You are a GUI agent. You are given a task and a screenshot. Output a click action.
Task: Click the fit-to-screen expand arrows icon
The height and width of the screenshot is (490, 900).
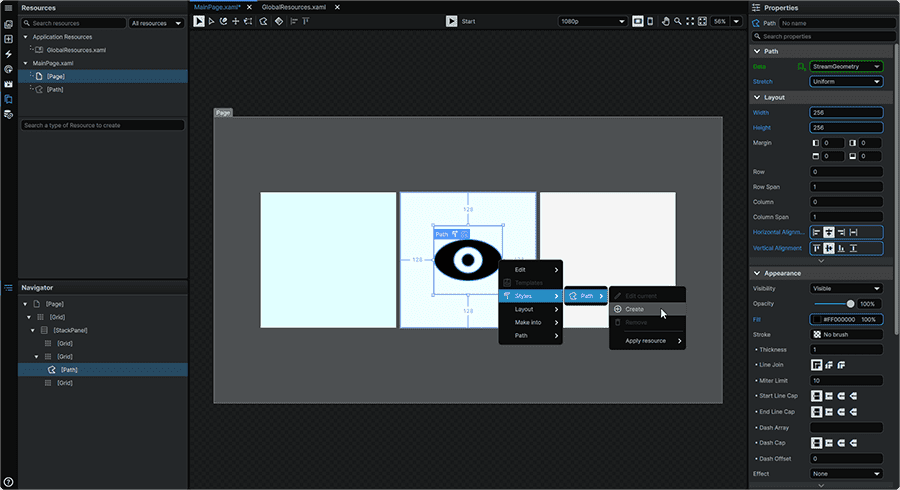coord(690,21)
